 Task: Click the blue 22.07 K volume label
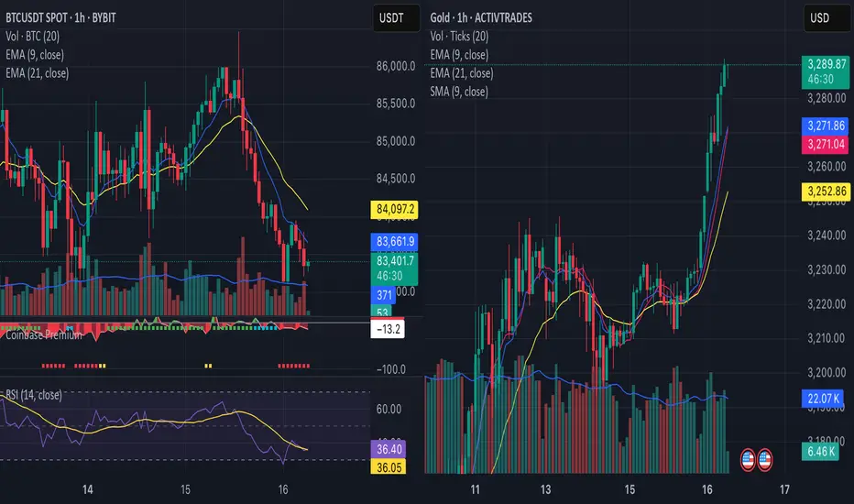(x=823, y=399)
